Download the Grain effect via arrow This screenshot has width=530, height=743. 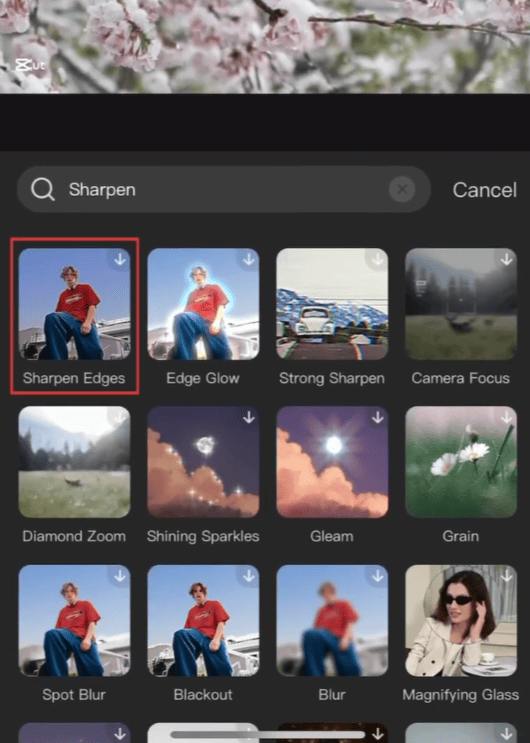coord(507,417)
